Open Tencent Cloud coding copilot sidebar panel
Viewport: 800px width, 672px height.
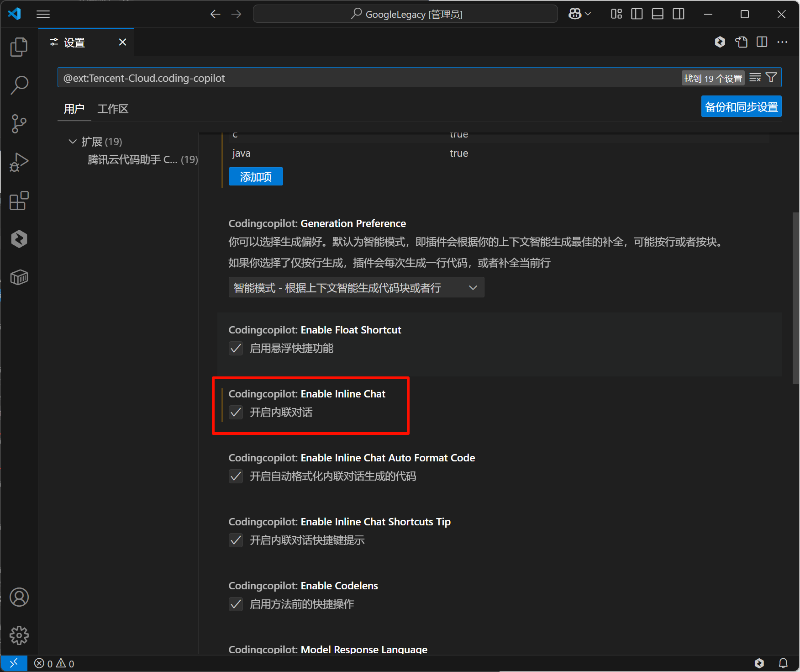click(19, 239)
